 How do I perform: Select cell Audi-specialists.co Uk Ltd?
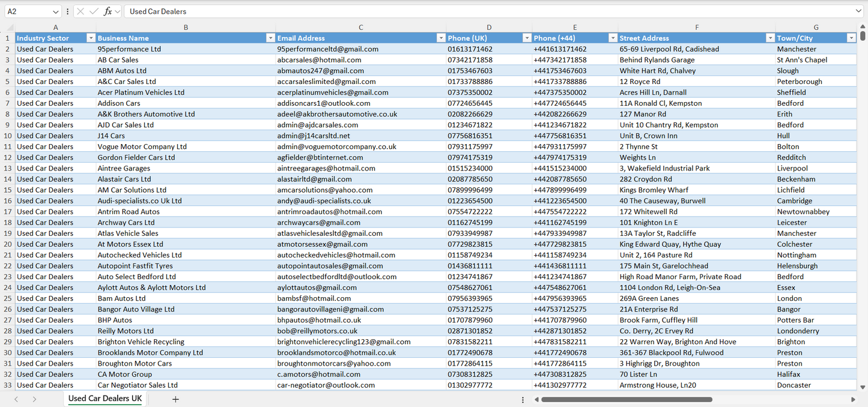tap(186, 200)
